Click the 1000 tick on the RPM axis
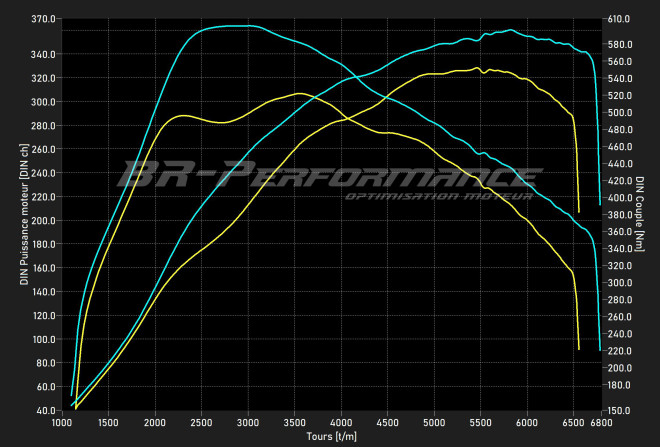 point(62,423)
